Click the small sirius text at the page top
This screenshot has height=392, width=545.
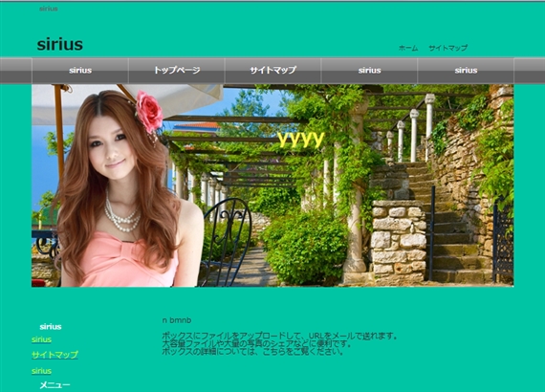click(49, 9)
